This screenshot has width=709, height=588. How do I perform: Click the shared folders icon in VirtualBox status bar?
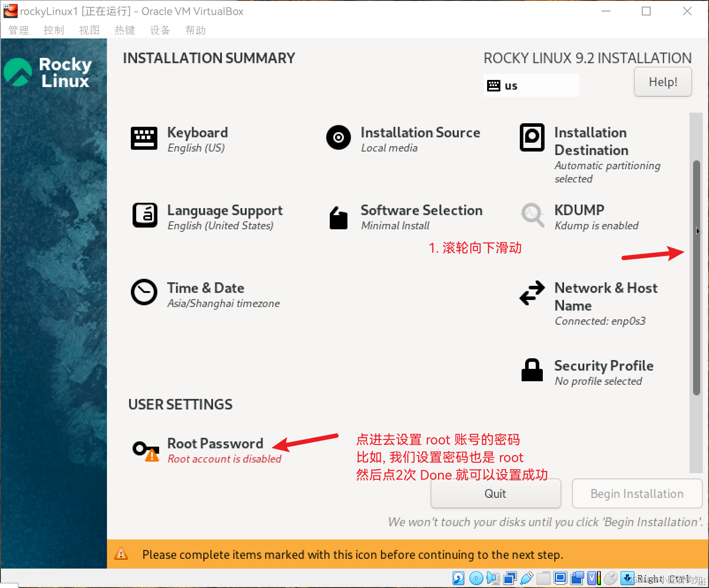click(543, 578)
